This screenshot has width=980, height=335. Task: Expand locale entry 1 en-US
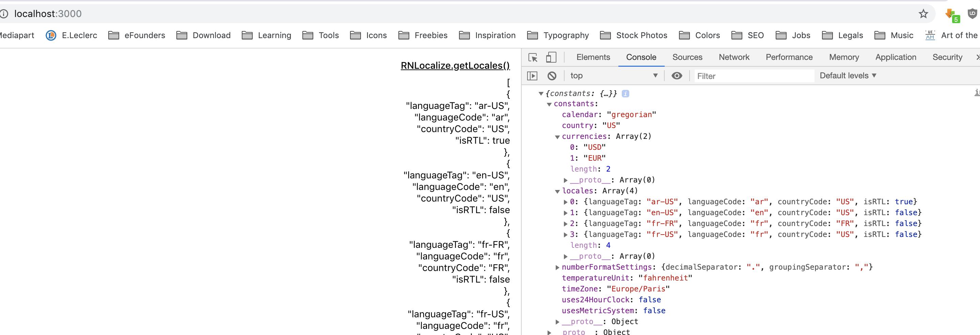[566, 213]
